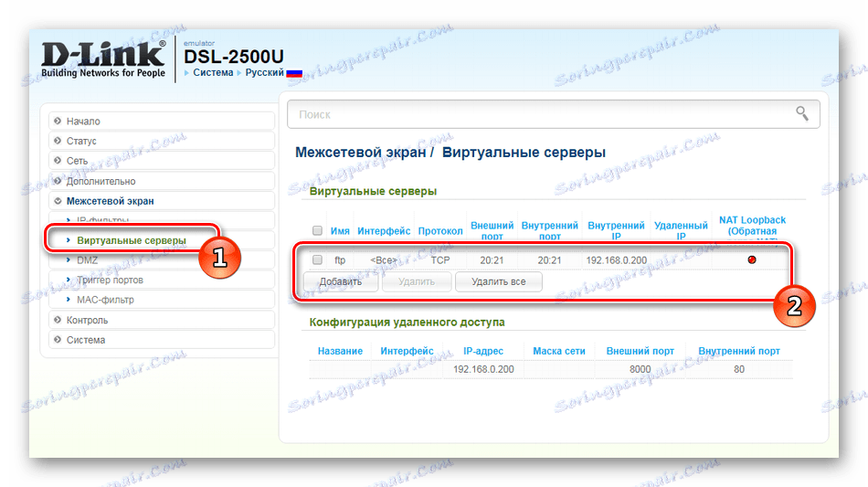This screenshot has height=487, width=868.
Task: Click the <Все> interface cell
Action: (384, 260)
